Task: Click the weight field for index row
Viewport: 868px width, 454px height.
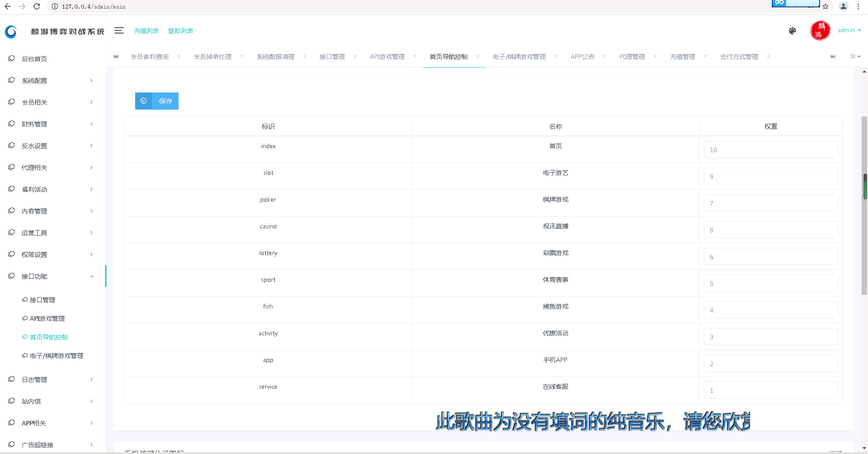Action: point(771,150)
